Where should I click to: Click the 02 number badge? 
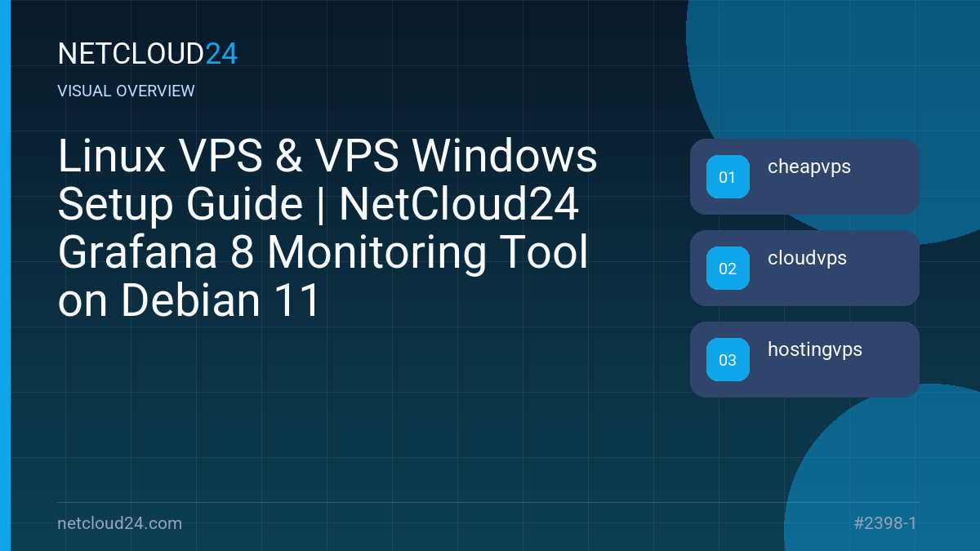click(728, 269)
